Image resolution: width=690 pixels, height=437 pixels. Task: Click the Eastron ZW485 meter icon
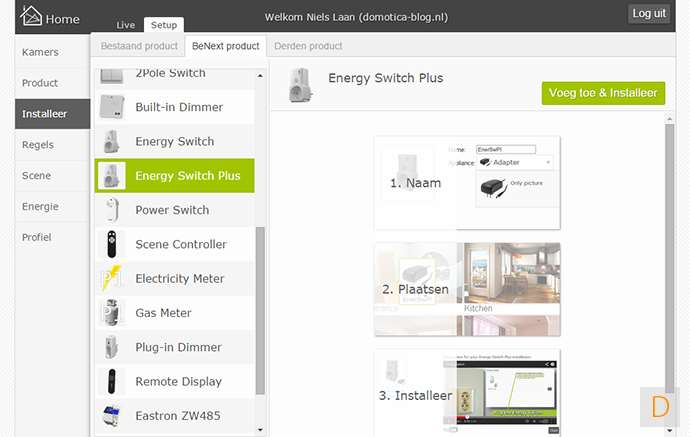click(111, 415)
